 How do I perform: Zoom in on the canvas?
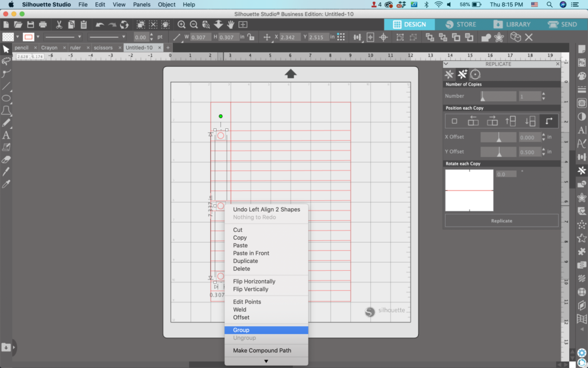[x=181, y=25]
